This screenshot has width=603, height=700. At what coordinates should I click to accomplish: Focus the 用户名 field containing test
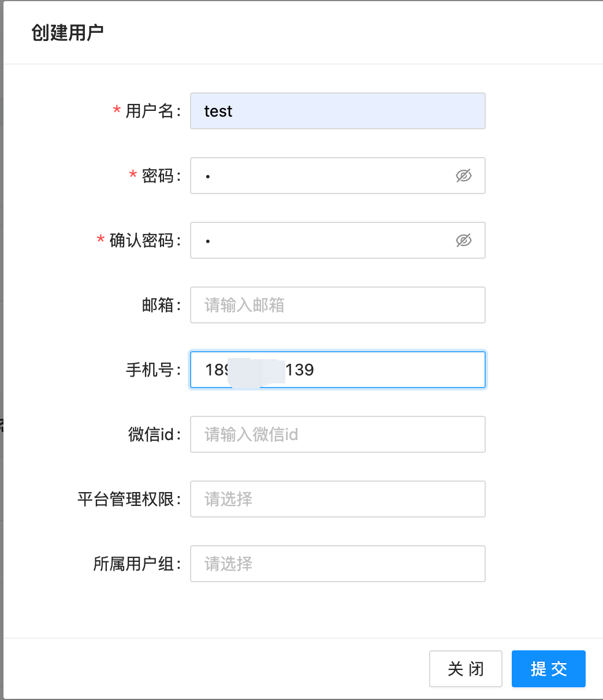pyautogui.click(x=337, y=111)
